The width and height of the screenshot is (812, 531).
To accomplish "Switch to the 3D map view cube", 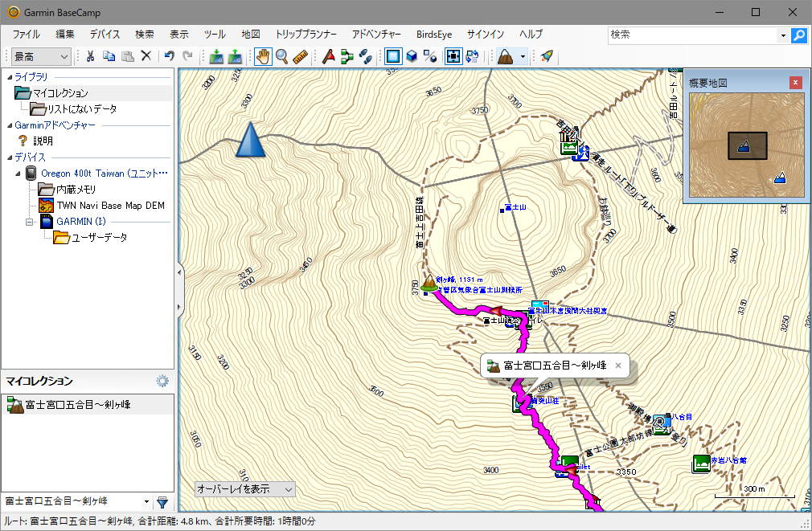I will click(412, 56).
